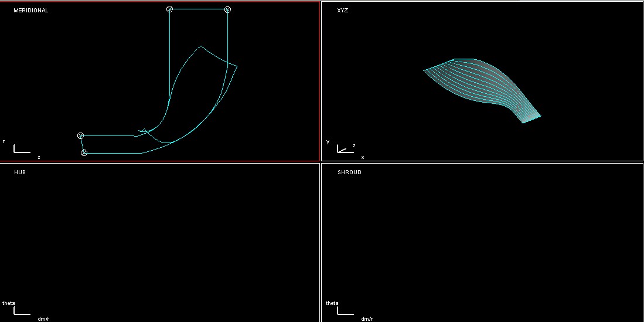Click horizontal line between top control points
Screen dimensions: 644x322
tap(199, 9)
